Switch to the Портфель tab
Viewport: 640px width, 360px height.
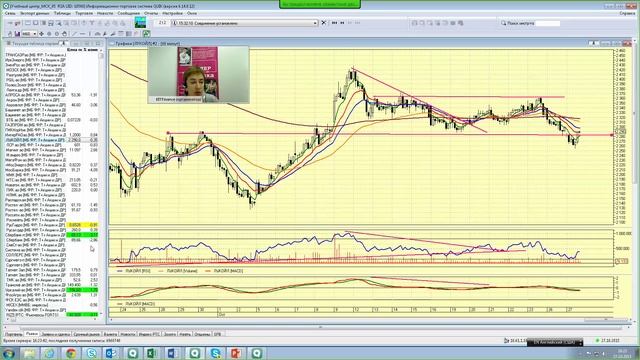[x=13, y=334]
